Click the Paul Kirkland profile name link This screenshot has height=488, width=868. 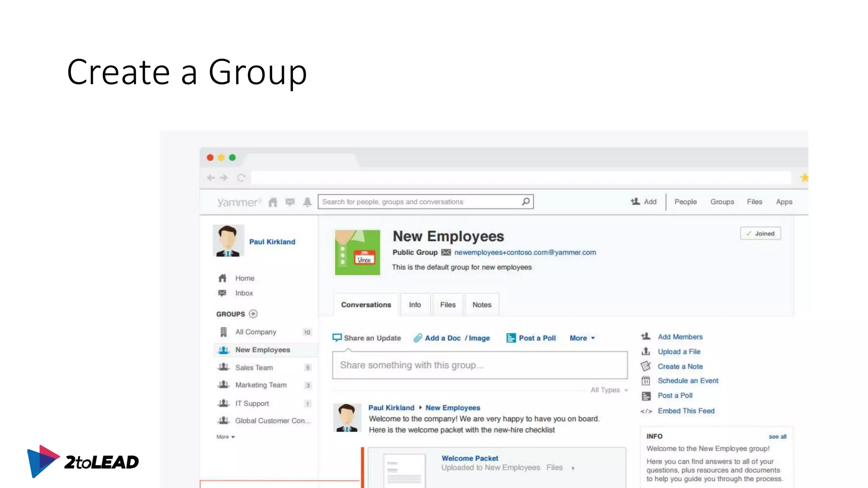coord(272,242)
